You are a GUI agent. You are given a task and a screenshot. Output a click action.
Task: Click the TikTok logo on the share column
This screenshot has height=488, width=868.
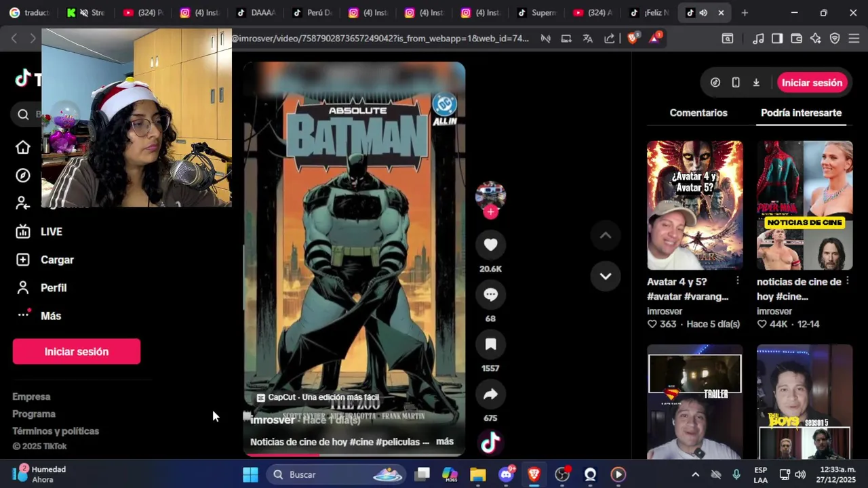coord(490,443)
